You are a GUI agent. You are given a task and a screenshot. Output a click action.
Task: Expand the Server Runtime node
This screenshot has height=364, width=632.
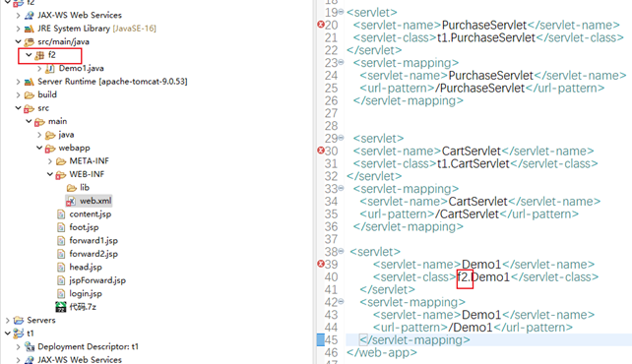click(18, 82)
